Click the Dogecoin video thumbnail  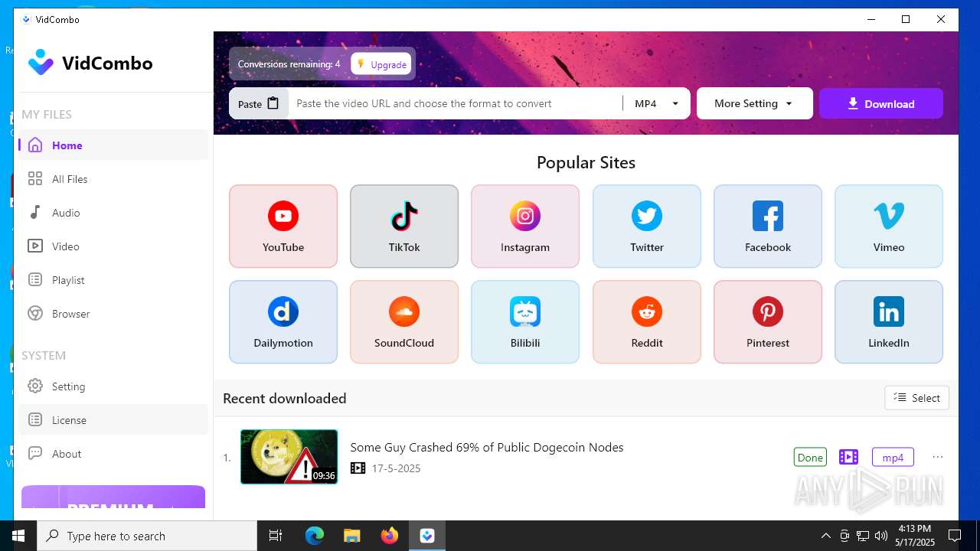click(x=289, y=457)
